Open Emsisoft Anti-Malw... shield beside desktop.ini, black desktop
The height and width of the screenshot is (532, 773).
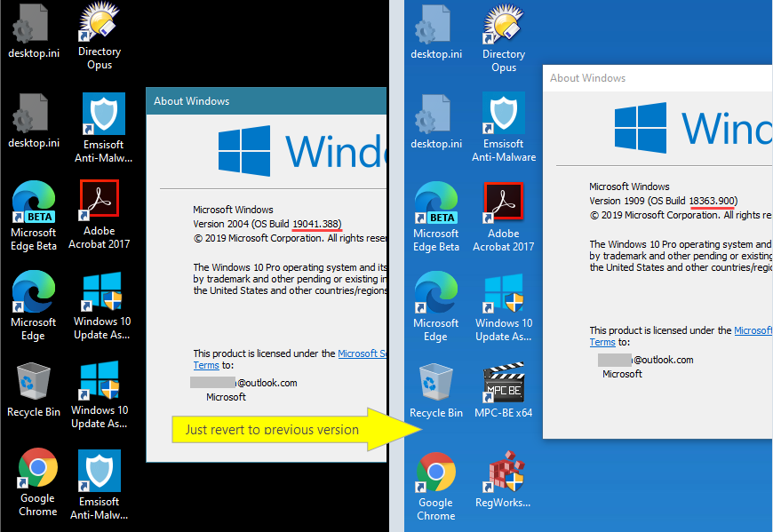click(104, 128)
